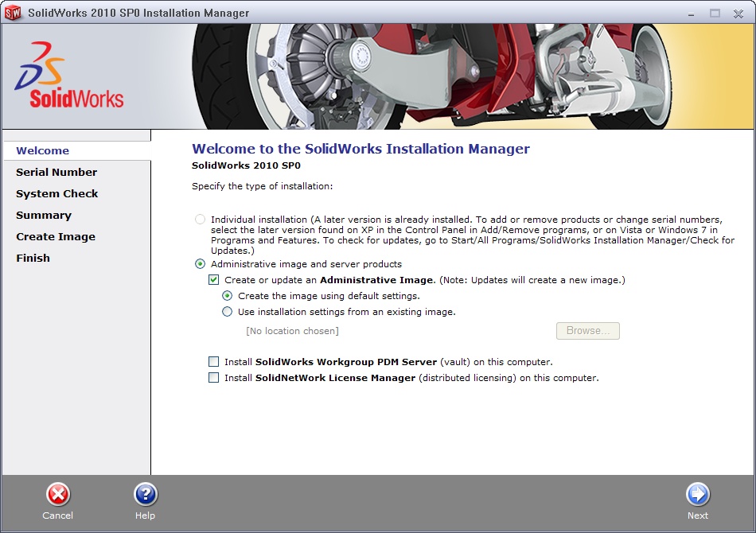
Task: Open the Finish step
Action: pyautogui.click(x=33, y=259)
